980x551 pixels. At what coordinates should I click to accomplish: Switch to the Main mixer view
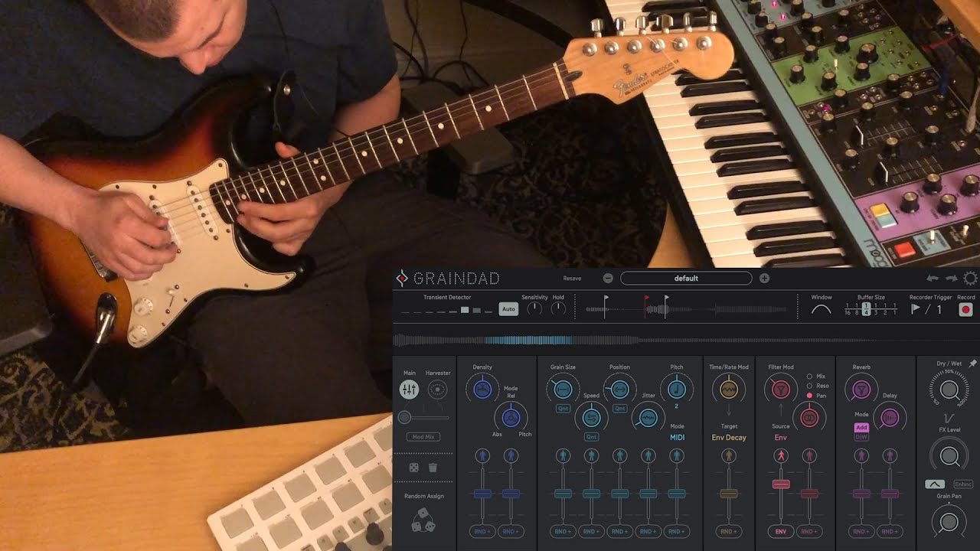(x=409, y=390)
